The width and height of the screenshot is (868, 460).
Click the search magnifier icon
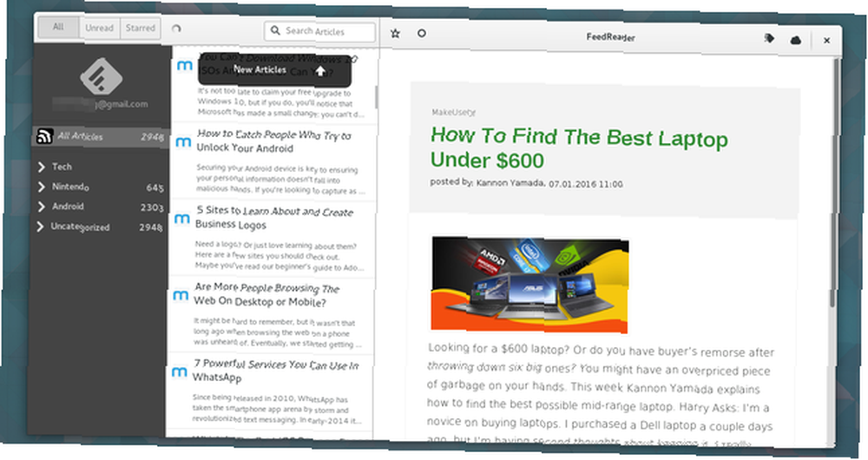coord(275,30)
